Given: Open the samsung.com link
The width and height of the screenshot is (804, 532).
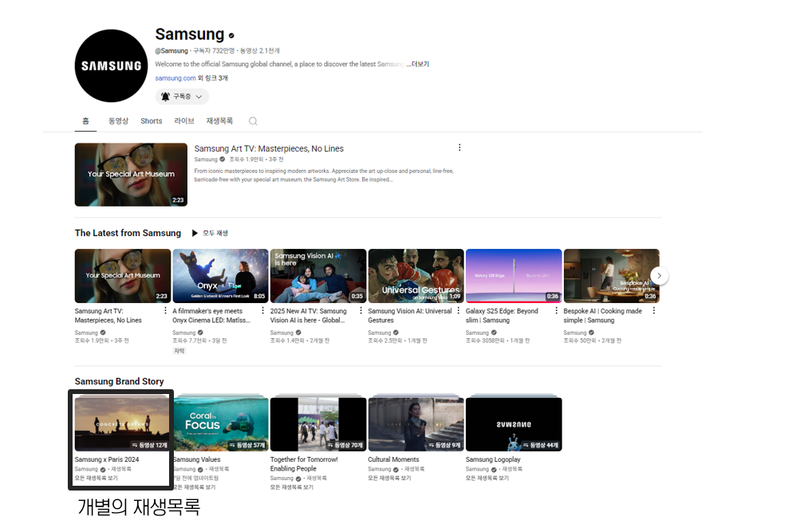Looking at the screenshot, I should [175, 78].
